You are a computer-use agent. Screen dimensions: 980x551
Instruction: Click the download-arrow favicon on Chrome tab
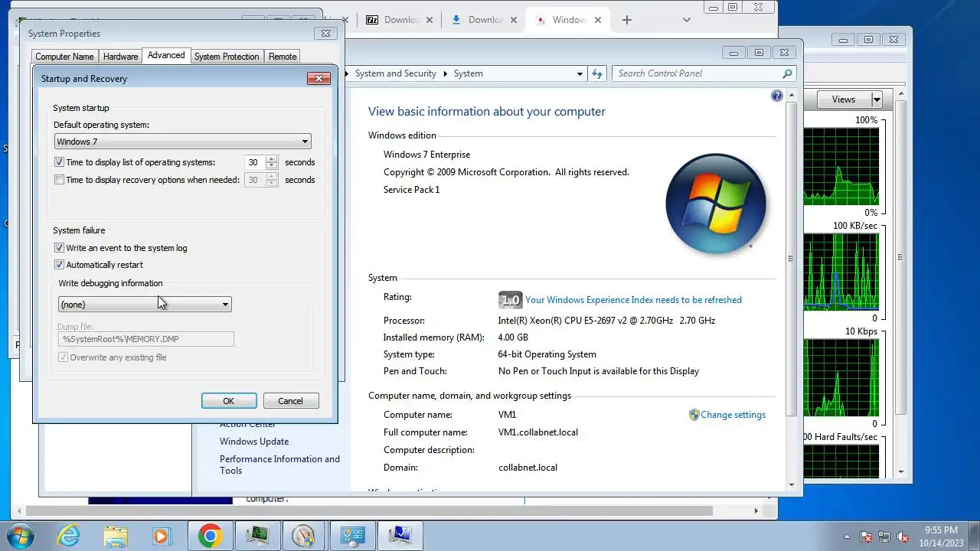[456, 20]
